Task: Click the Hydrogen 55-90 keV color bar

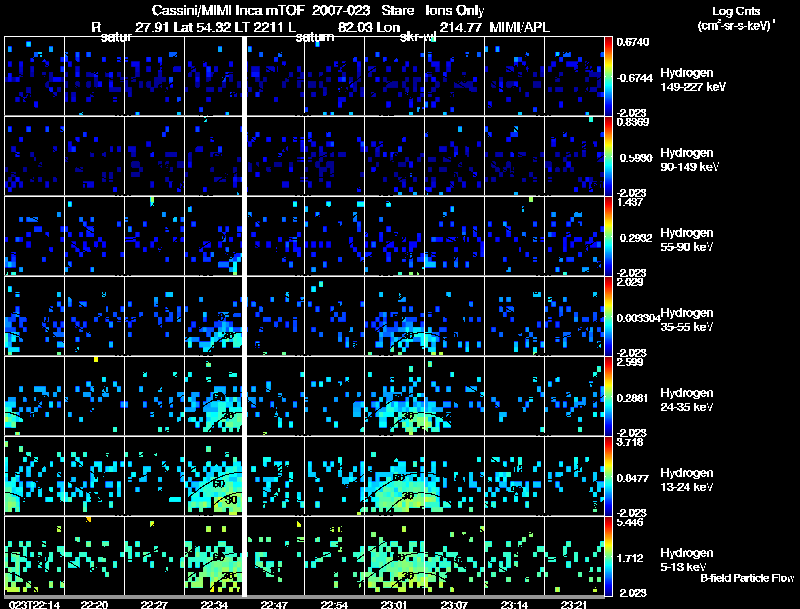Action: pos(608,236)
